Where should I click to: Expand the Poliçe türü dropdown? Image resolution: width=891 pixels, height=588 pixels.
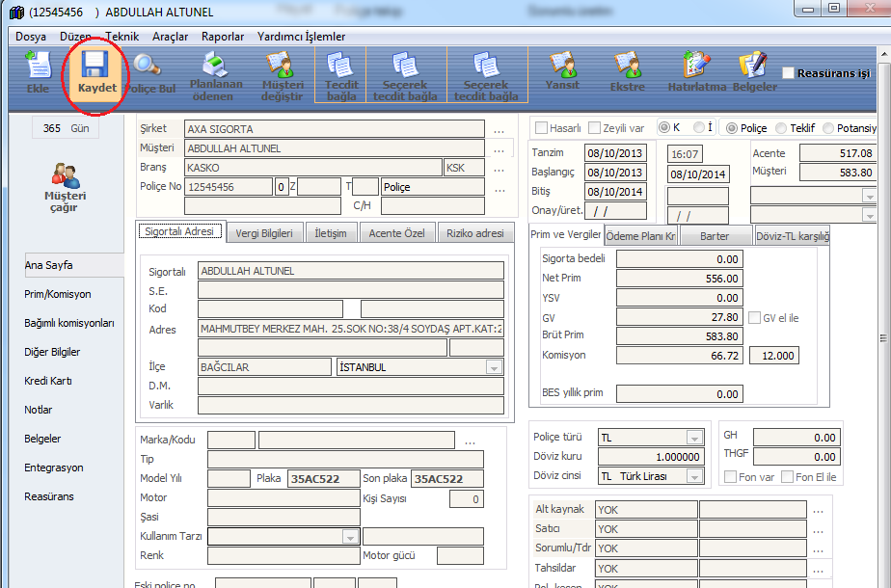[693, 438]
